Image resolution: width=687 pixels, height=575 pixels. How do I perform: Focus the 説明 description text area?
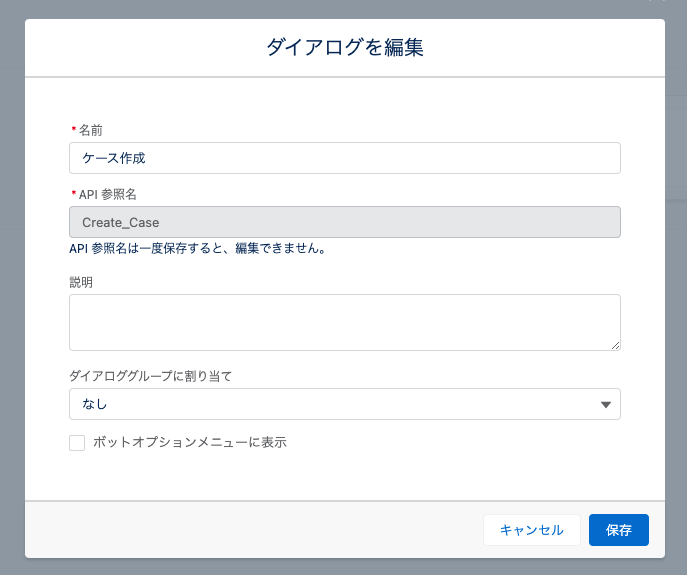[344, 322]
